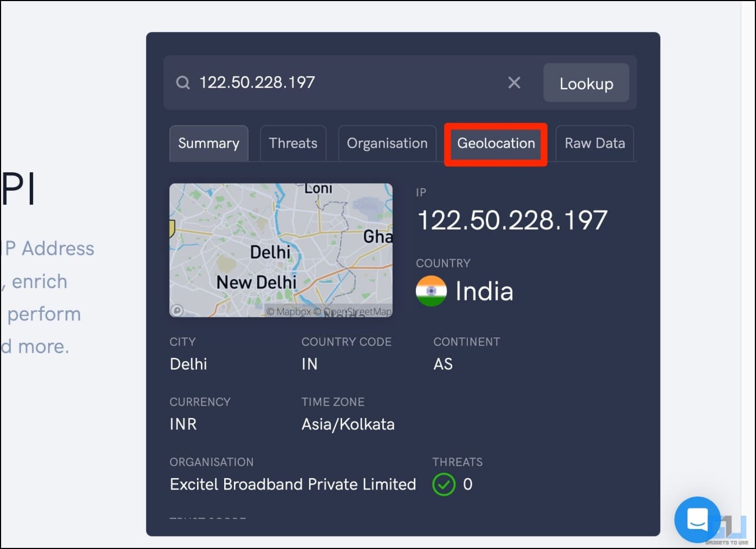Click the time zone value Asia/Kolkata
756x549 pixels.
[x=348, y=424]
